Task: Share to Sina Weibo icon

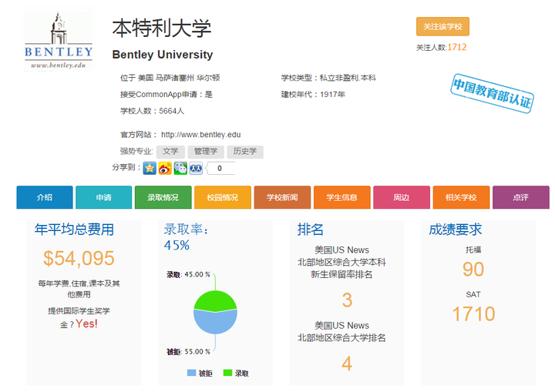Action: click(165, 168)
